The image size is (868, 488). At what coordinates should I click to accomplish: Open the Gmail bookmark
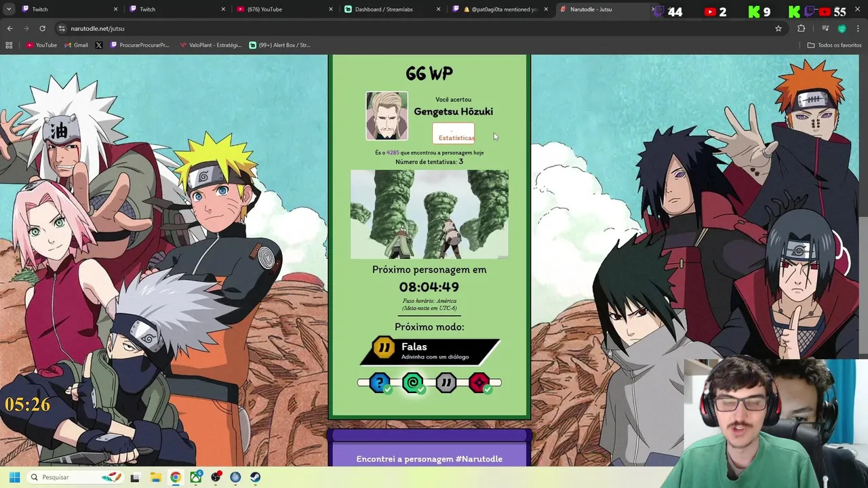[x=76, y=45]
